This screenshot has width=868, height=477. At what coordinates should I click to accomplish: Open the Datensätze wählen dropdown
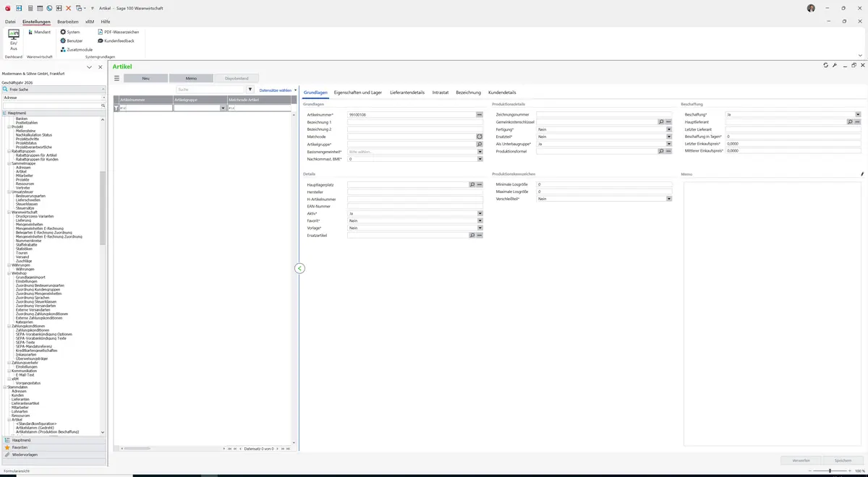coord(278,90)
